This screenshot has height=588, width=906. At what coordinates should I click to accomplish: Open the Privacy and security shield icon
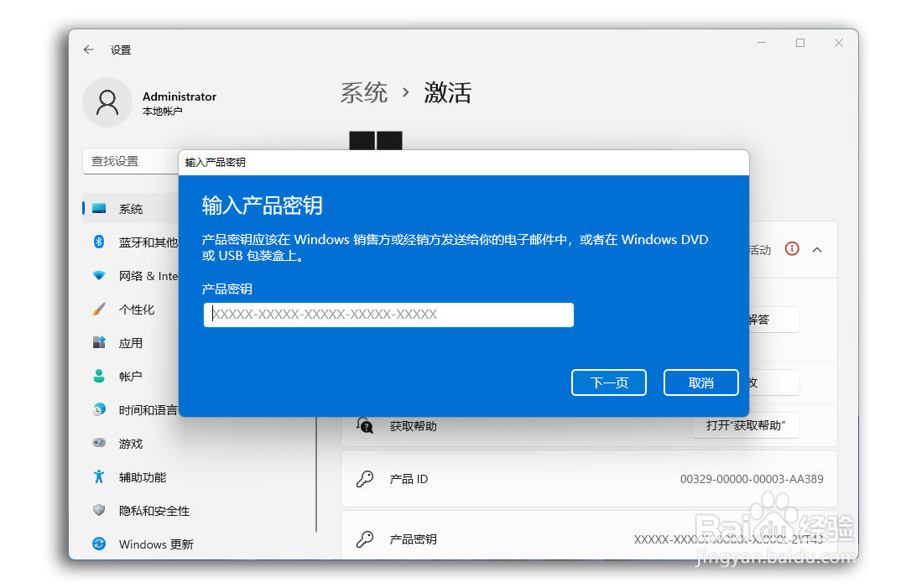point(99,510)
